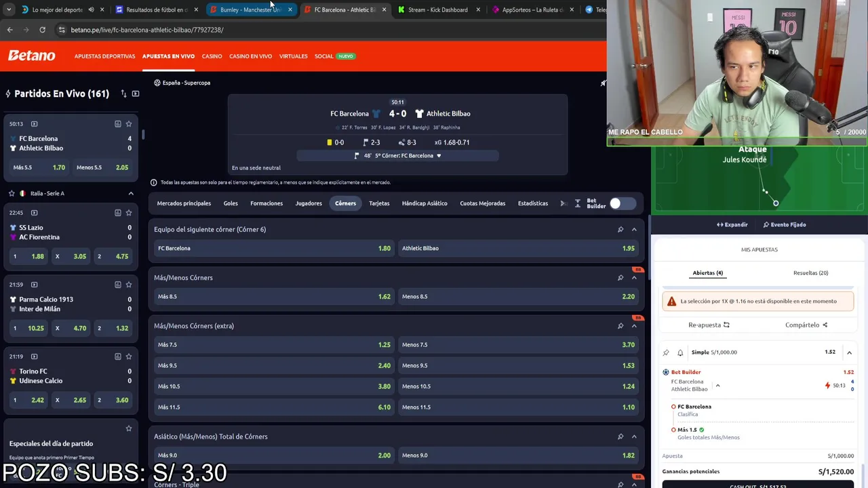The width and height of the screenshot is (868, 488).
Task: Click the info icon beside Todas las apuestas
Action: click(x=153, y=182)
